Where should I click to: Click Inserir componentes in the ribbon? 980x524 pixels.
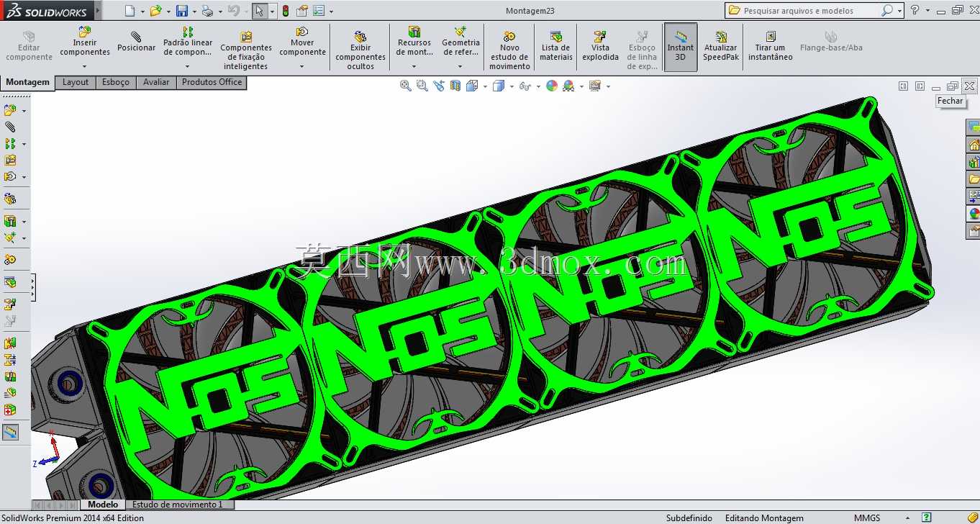[x=85, y=42]
